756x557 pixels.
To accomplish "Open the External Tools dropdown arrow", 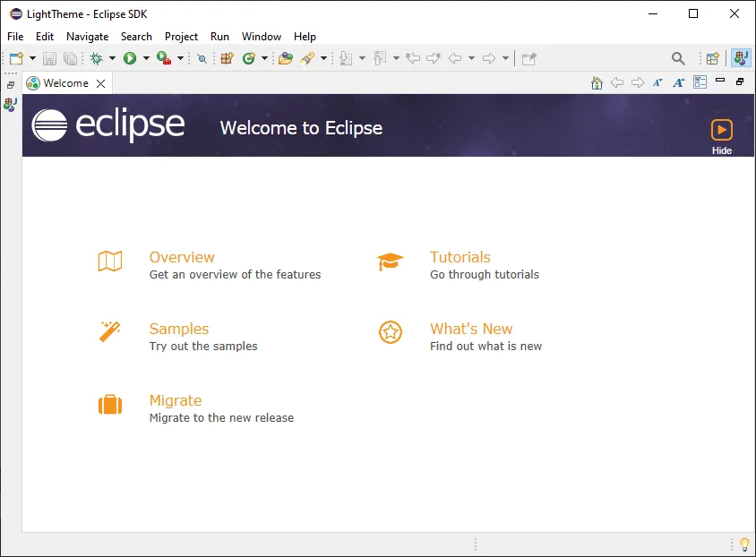I will pyautogui.click(x=180, y=58).
